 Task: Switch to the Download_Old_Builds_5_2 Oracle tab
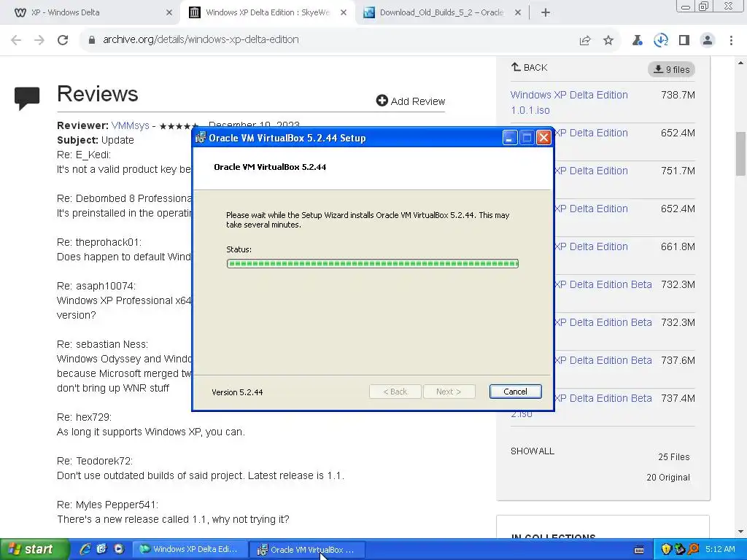pos(441,13)
